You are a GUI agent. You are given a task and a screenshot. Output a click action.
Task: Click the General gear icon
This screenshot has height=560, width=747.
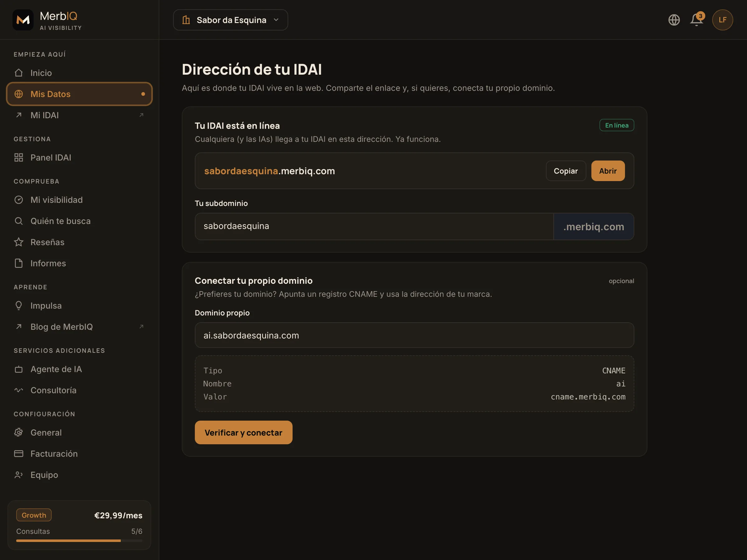[19, 432]
